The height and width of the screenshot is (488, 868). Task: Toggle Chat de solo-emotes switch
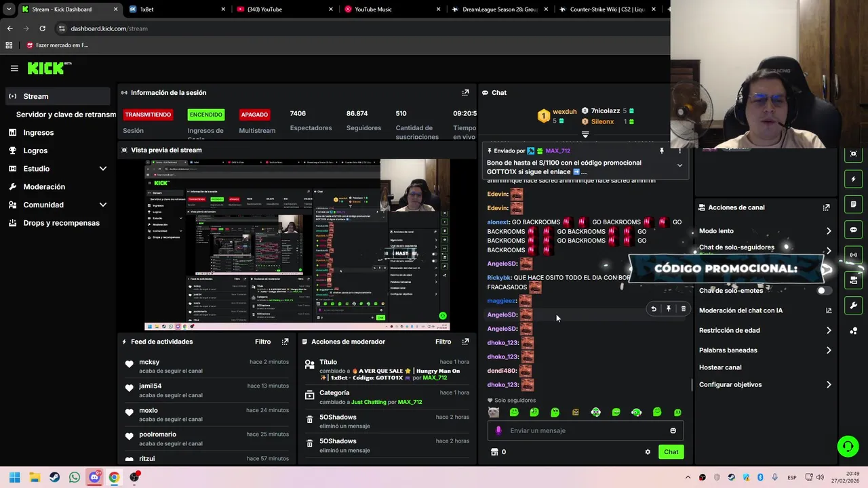tap(823, 291)
